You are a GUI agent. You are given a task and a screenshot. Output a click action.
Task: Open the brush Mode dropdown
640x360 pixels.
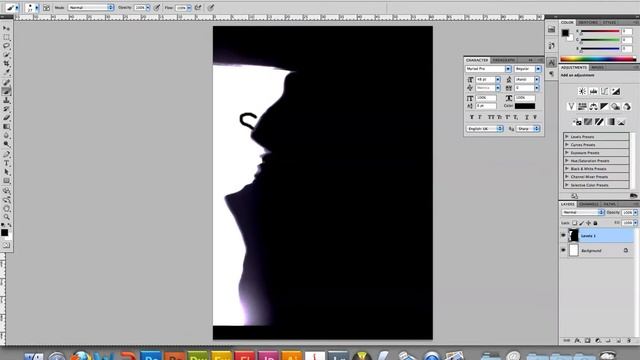point(91,8)
